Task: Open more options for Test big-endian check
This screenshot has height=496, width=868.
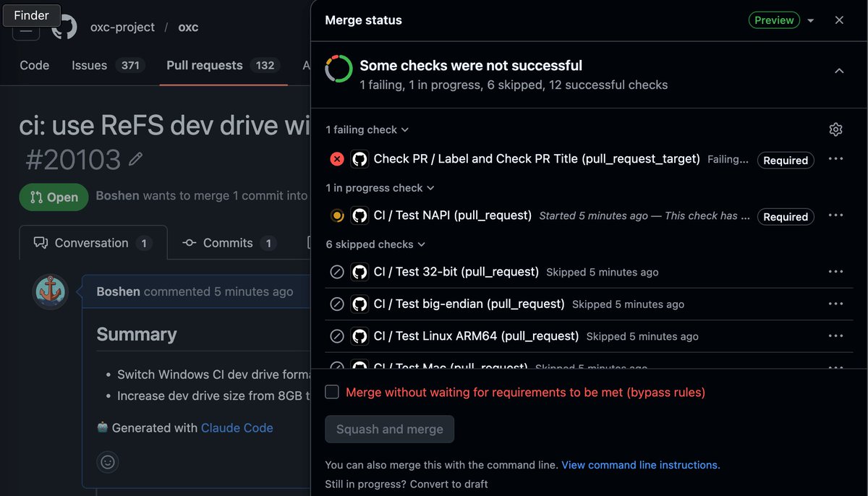Action: coord(835,304)
